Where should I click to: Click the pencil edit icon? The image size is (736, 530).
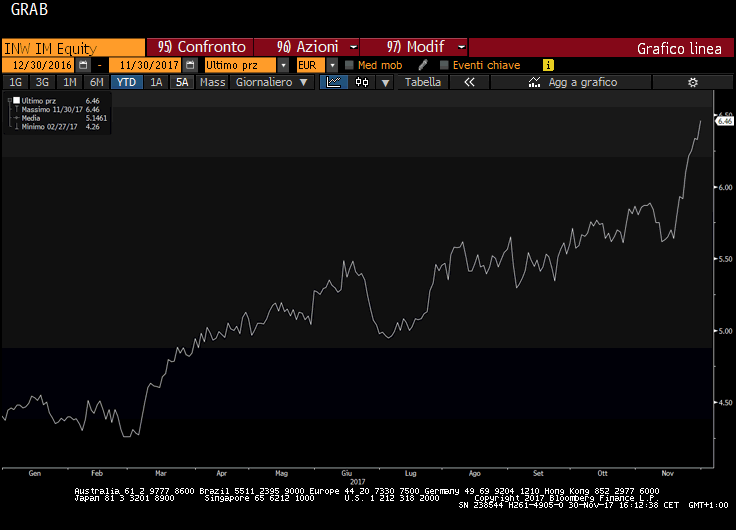click(x=423, y=65)
